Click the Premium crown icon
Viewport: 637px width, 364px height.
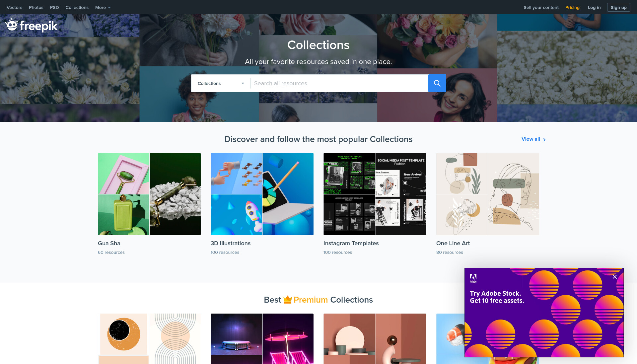click(287, 300)
